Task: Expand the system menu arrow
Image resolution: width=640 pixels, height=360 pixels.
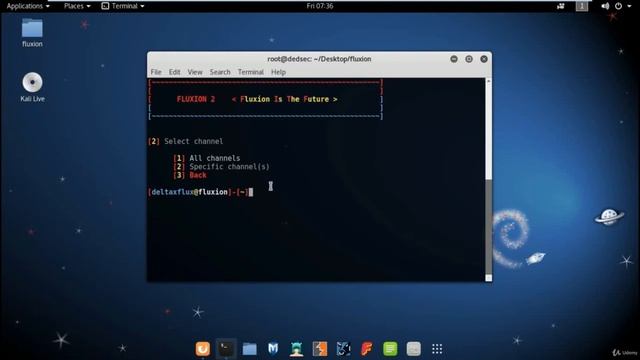Action: (x=629, y=6)
